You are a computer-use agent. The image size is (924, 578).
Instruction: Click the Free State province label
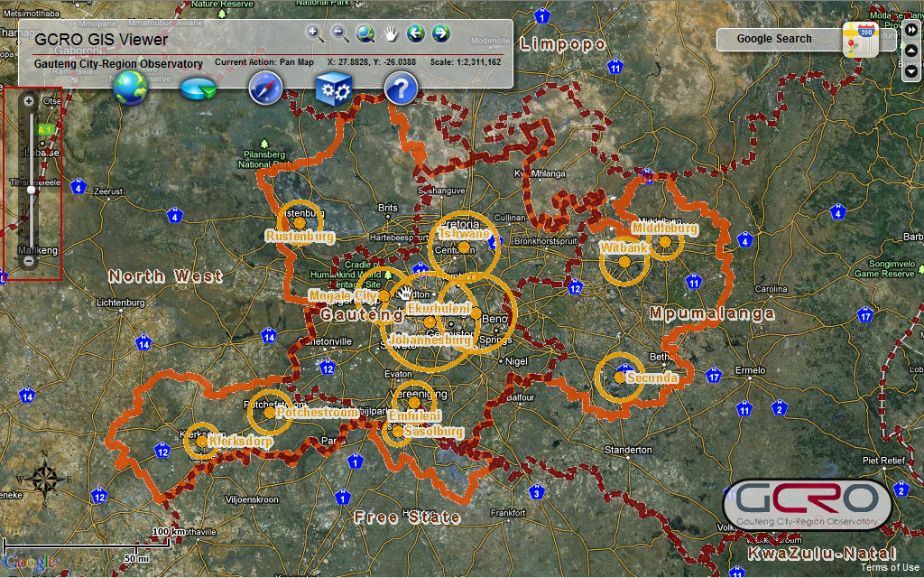point(407,517)
